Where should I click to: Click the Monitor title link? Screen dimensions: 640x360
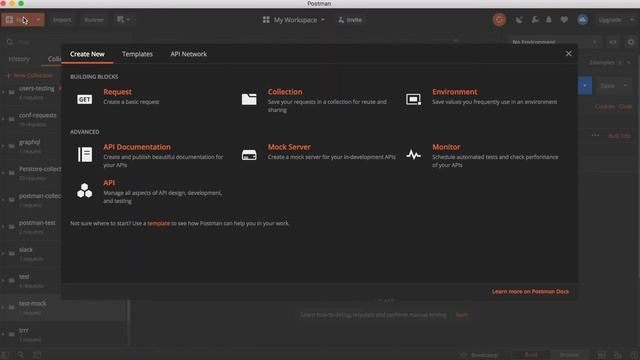[446, 147]
